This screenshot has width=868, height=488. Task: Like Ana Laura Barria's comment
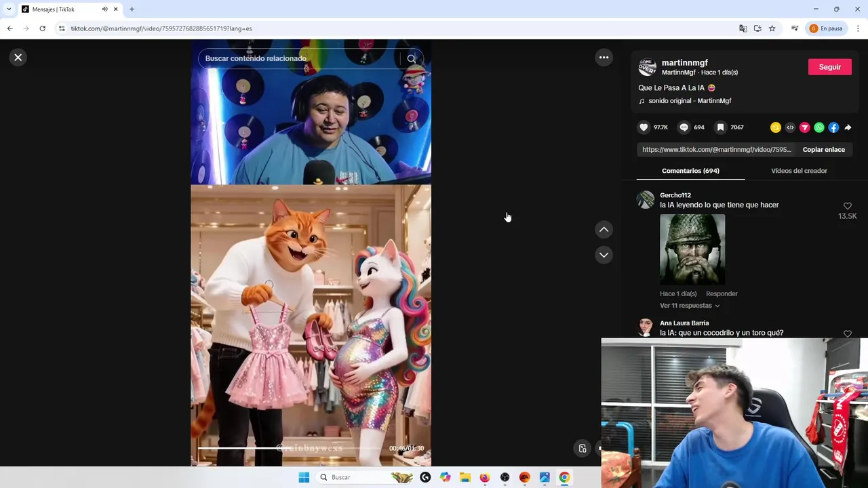(848, 334)
